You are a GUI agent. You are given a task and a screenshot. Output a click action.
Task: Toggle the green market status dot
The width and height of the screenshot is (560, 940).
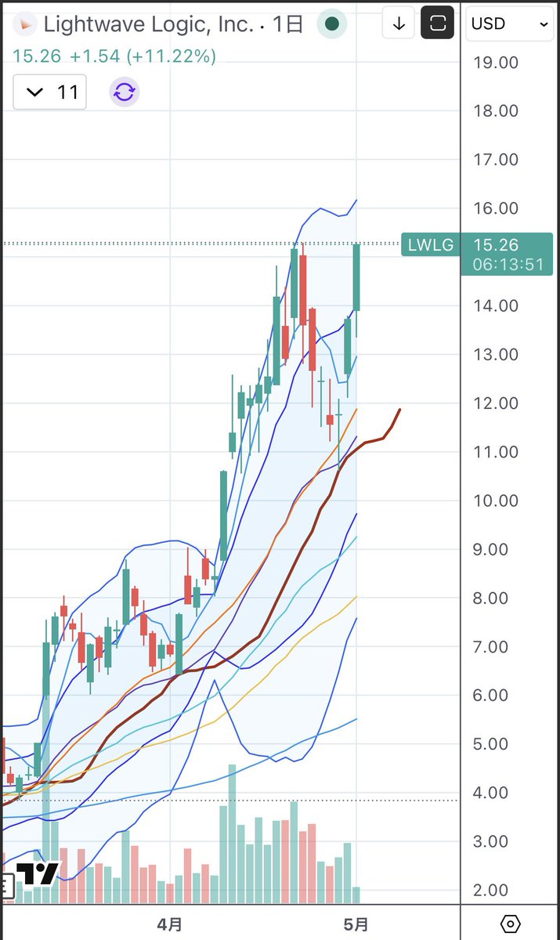point(332,24)
